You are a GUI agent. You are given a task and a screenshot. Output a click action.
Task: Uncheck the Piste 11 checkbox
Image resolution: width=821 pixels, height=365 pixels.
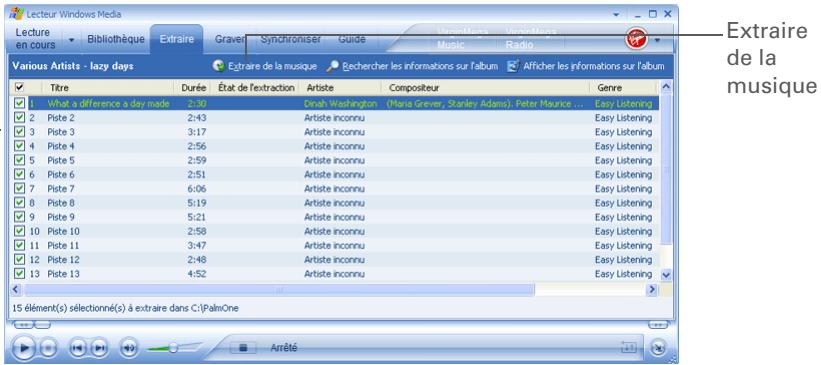(x=19, y=245)
